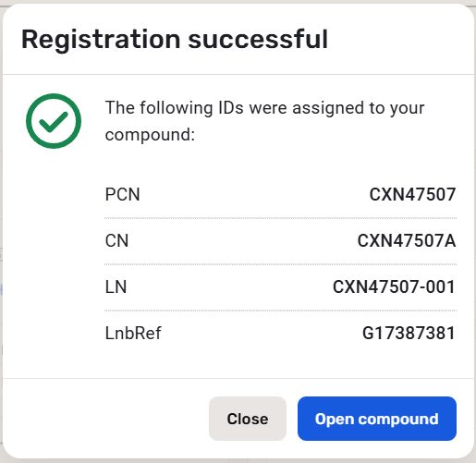The width and height of the screenshot is (476, 463).
Task: Click the dotted separator below the LN row
Action: click(280, 311)
